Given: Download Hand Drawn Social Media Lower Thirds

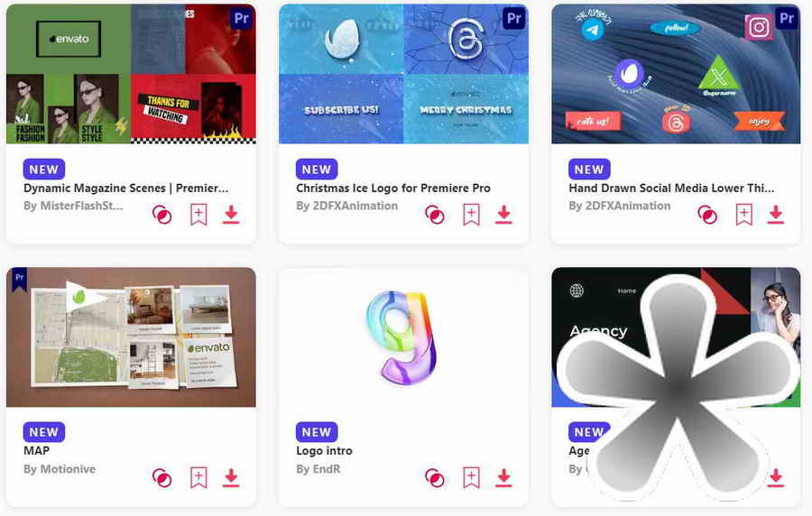Looking at the screenshot, I should pos(776,215).
